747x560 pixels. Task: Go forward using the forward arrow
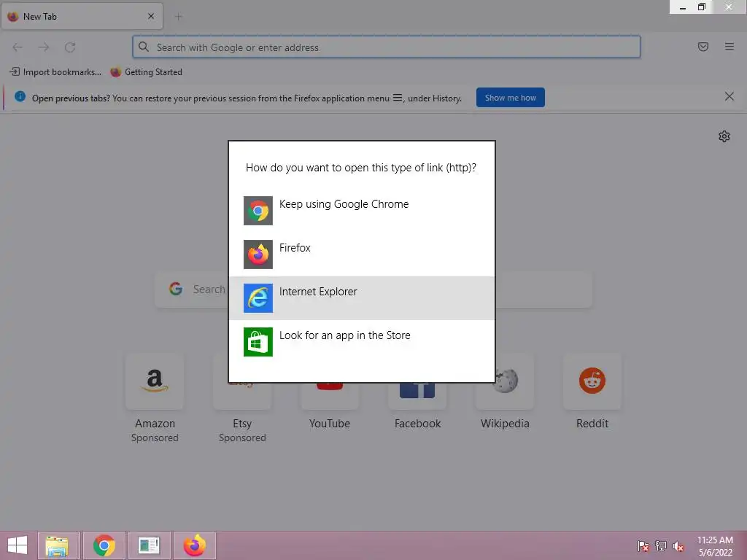(x=44, y=47)
